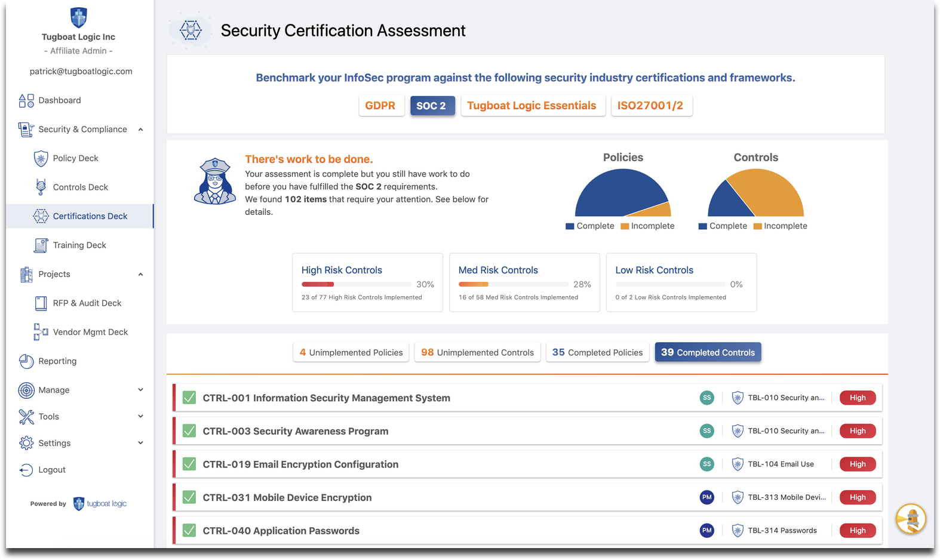940x560 pixels.
Task: Click the Controls pie chart
Action: point(756,193)
